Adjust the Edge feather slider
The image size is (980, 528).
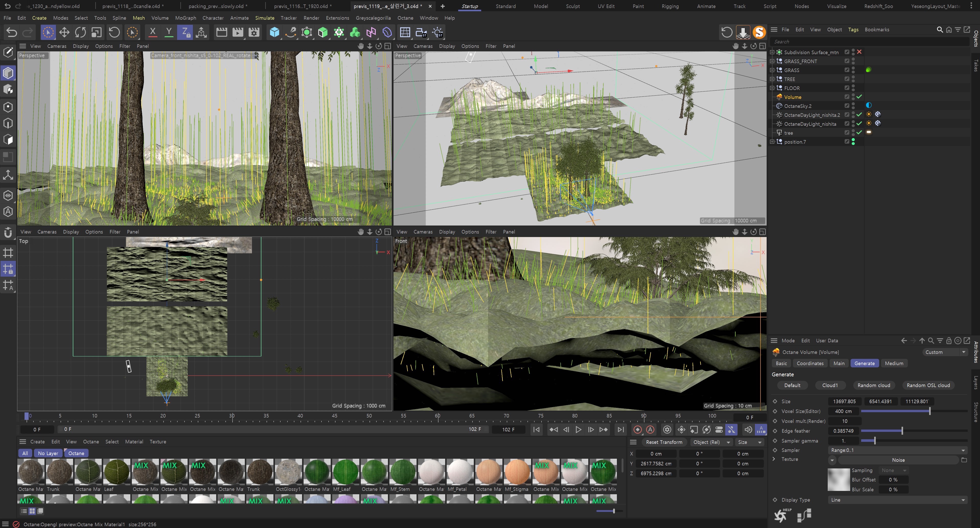tap(902, 431)
